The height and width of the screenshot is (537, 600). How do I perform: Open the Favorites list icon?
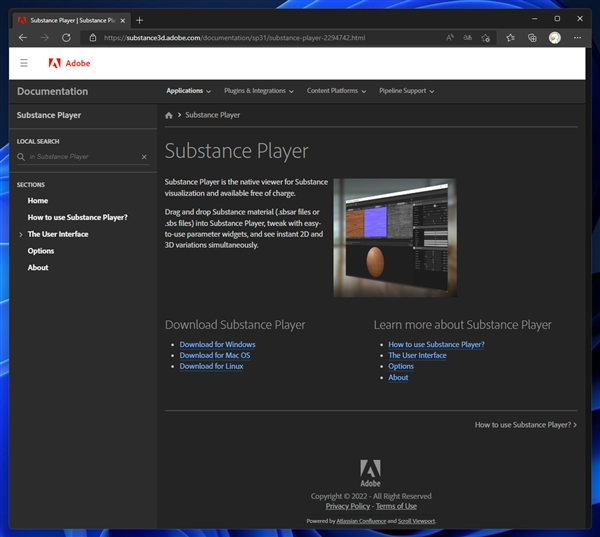tap(510, 38)
